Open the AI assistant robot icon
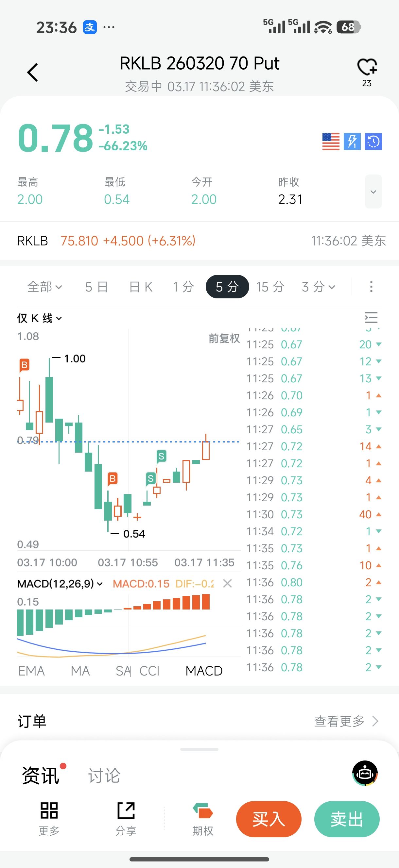Screen dimensions: 399x868 (x=365, y=773)
